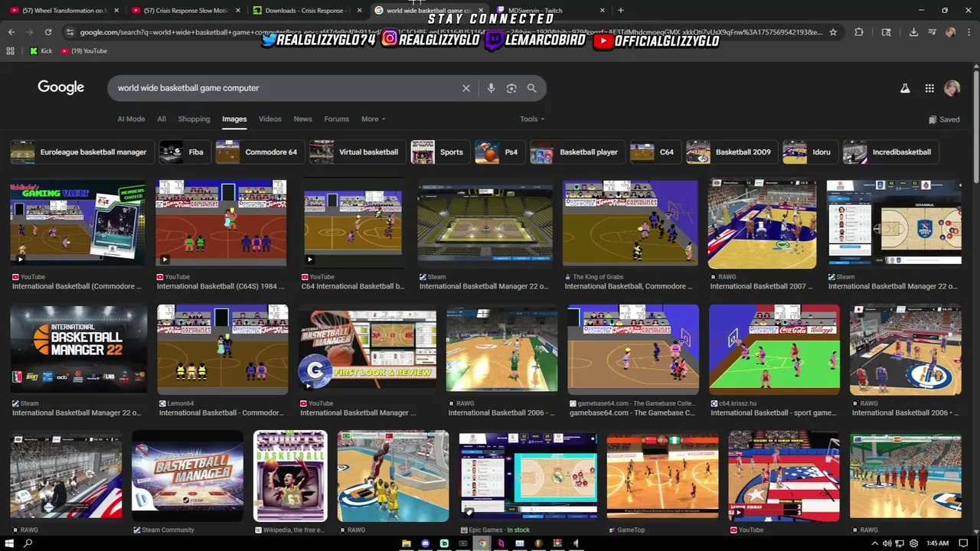Open the bookmarks apps grid shortcut

click(x=10, y=51)
